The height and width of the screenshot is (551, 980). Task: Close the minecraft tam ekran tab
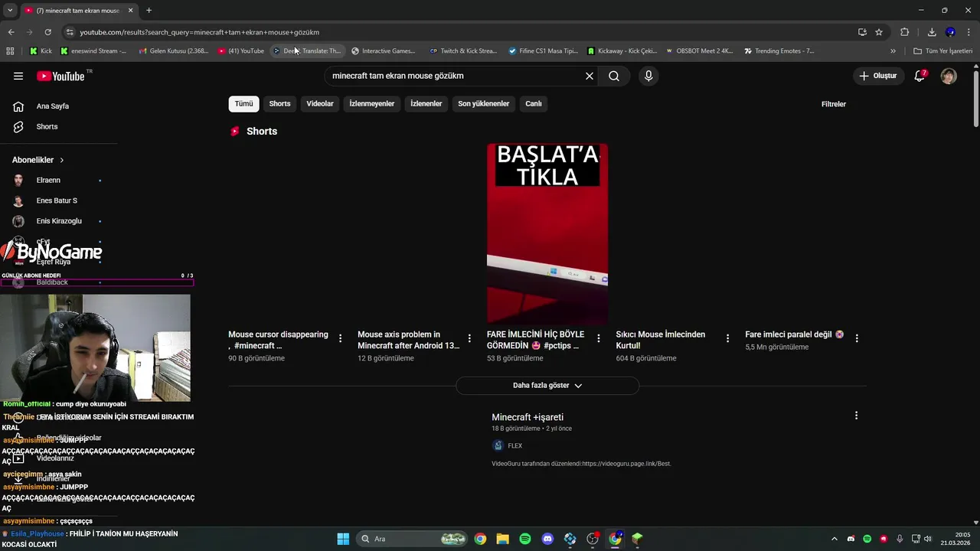click(130, 11)
